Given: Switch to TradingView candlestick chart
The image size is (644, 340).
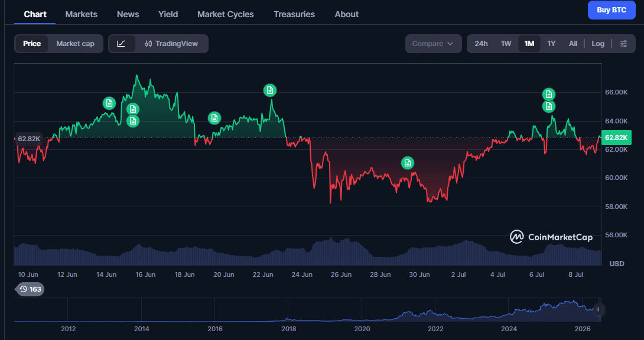Looking at the screenshot, I should tap(171, 44).
